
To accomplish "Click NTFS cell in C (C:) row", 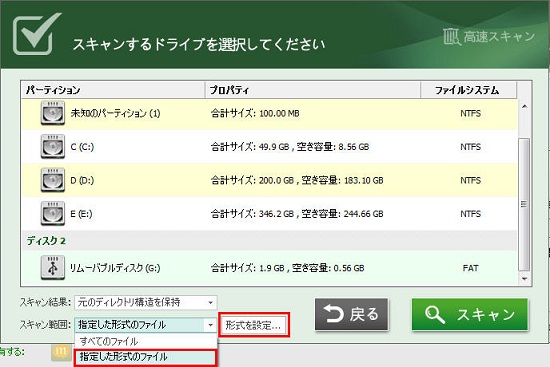I will (470, 147).
